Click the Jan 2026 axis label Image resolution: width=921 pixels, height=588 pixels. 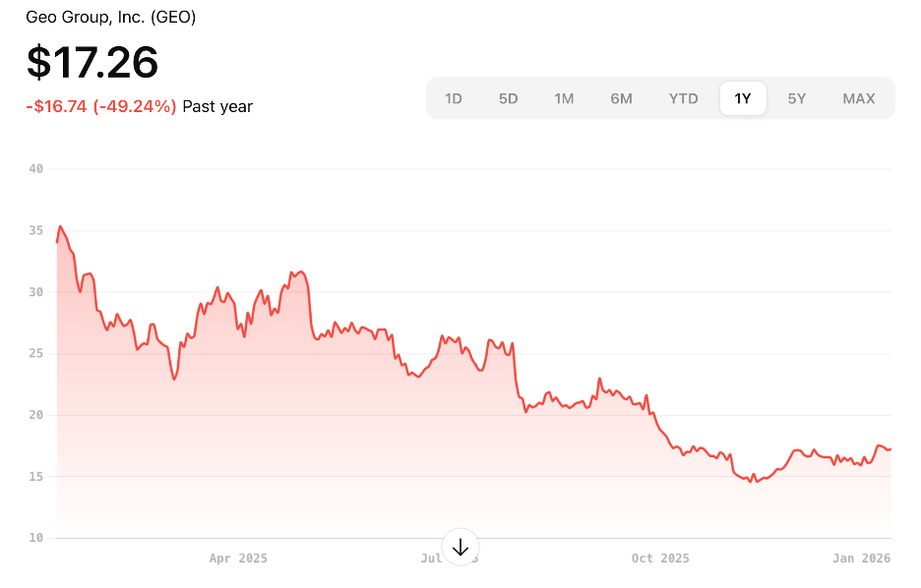[861, 559]
